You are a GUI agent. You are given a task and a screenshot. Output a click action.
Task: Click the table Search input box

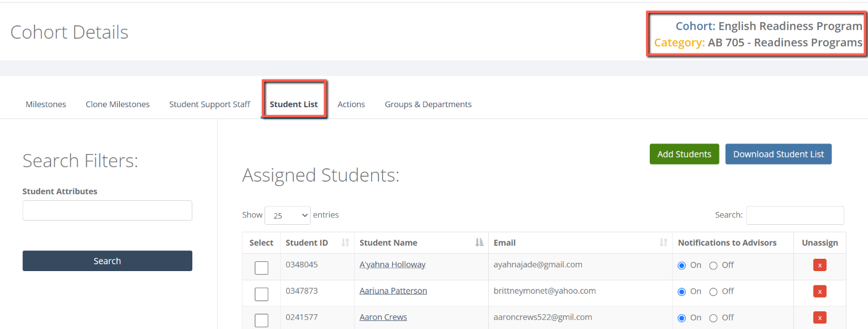point(795,215)
